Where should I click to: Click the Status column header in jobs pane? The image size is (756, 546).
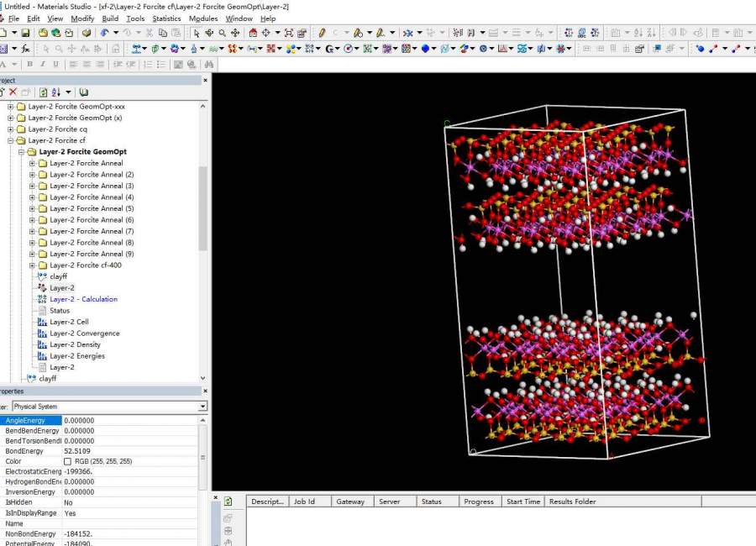click(x=431, y=501)
